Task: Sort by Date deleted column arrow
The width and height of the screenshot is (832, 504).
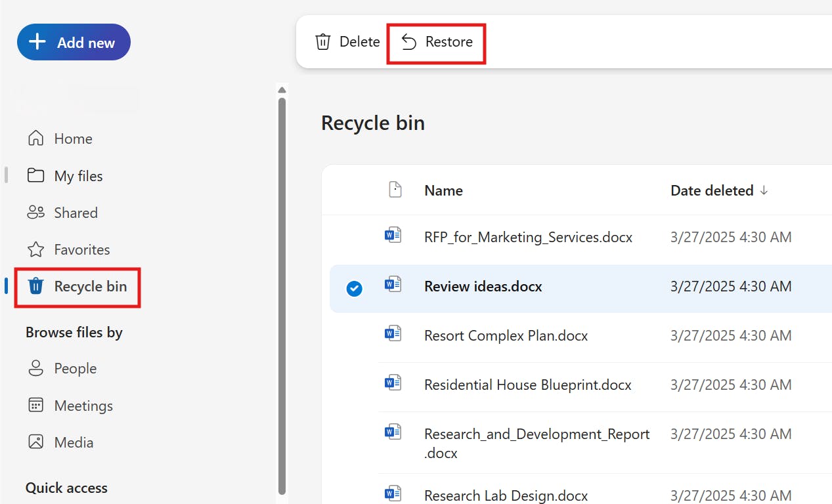Action: tap(764, 190)
